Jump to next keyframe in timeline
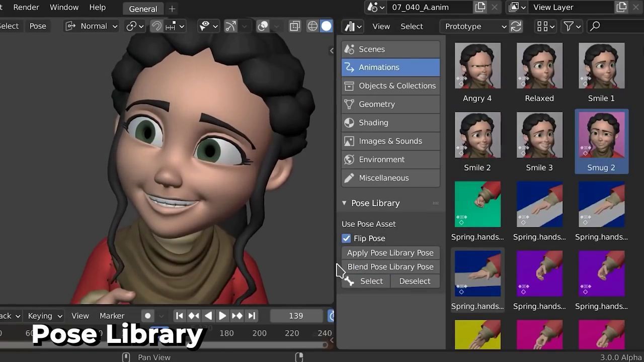 pyautogui.click(x=237, y=316)
